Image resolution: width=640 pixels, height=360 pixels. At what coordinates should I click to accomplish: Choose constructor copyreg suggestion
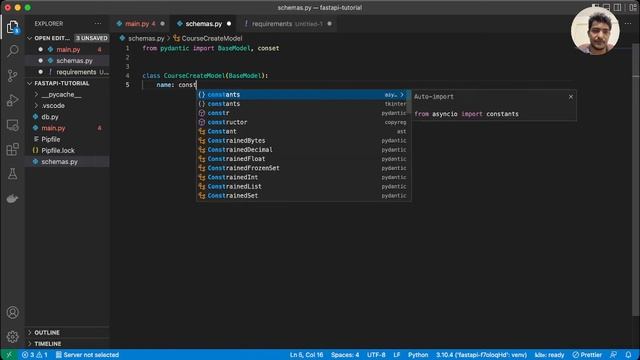302,122
